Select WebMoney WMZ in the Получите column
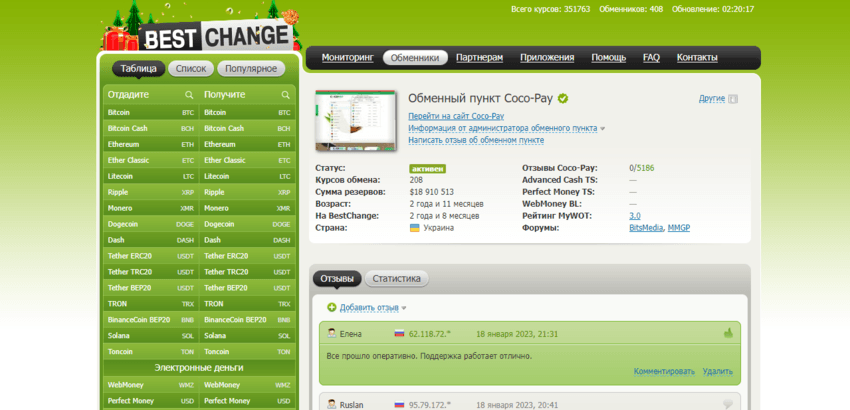 (247, 385)
